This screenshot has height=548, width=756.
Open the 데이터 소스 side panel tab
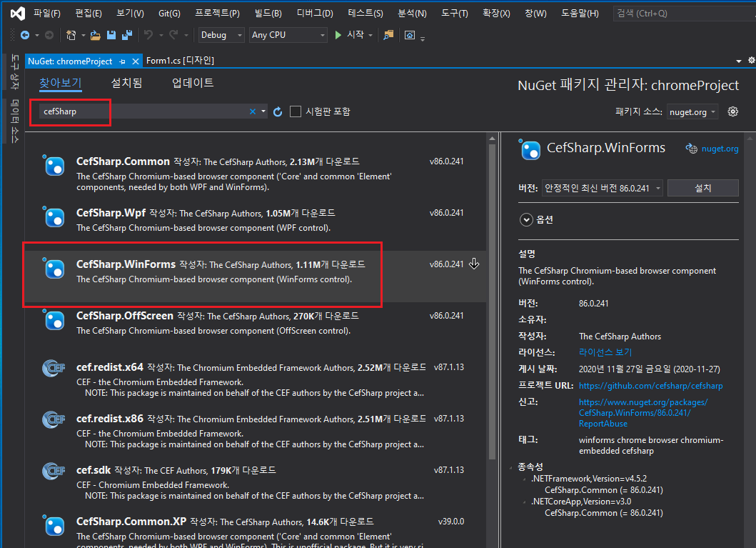point(15,121)
